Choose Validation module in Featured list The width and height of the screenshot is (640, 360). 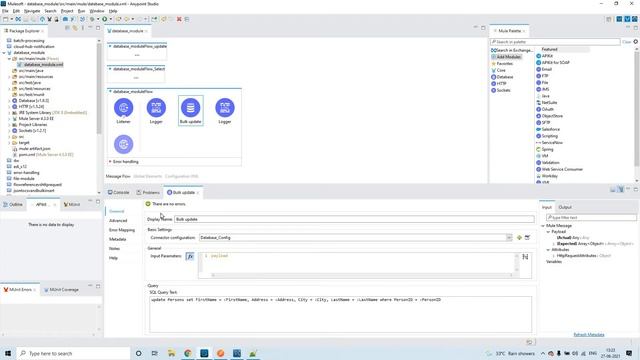tap(548, 162)
